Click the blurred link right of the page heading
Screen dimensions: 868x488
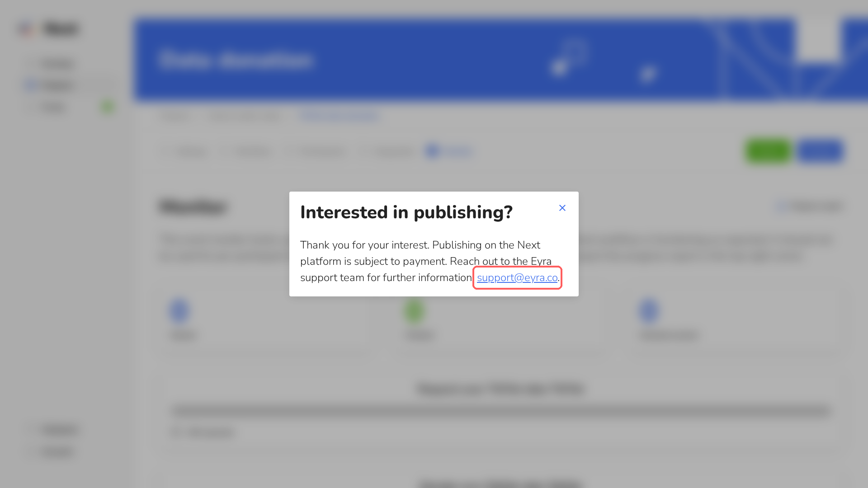pyautogui.click(x=809, y=206)
